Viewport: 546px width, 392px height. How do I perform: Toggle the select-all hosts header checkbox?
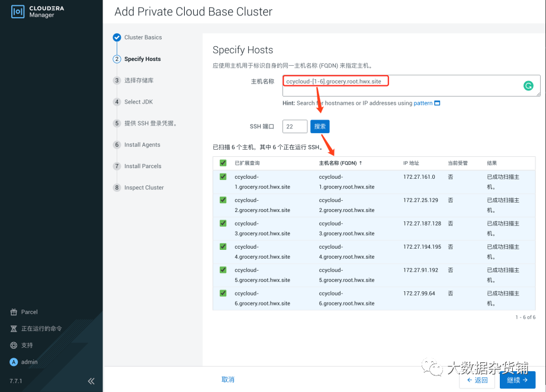click(223, 163)
